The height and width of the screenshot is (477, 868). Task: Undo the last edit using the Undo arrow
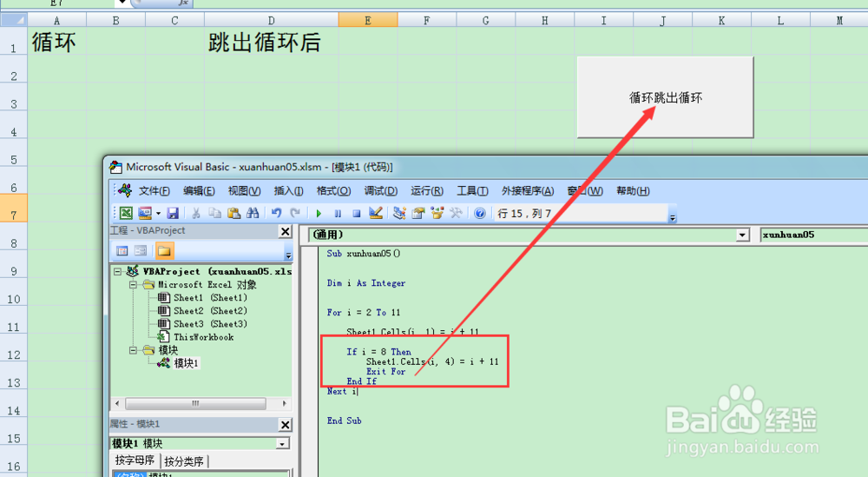(x=276, y=213)
